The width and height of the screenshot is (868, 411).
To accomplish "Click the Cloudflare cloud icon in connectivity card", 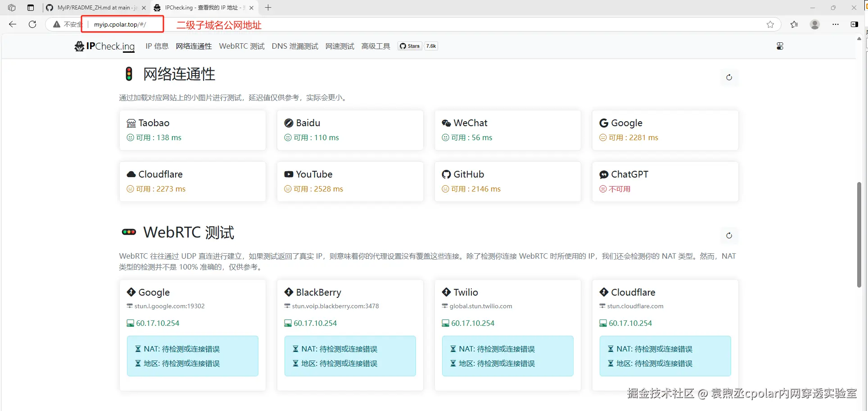I will pyautogui.click(x=131, y=174).
